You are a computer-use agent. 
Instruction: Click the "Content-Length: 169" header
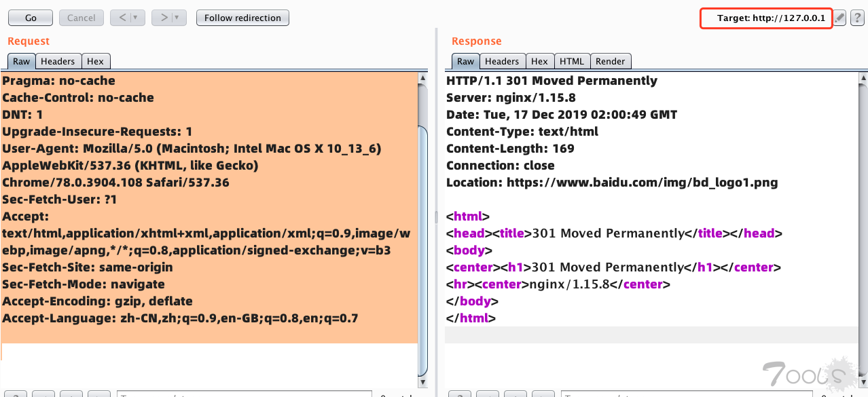tap(510, 149)
